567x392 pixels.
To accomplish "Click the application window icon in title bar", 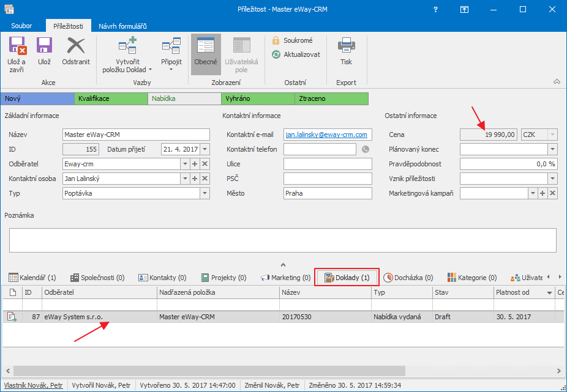I will pyautogui.click(x=9, y=9).
